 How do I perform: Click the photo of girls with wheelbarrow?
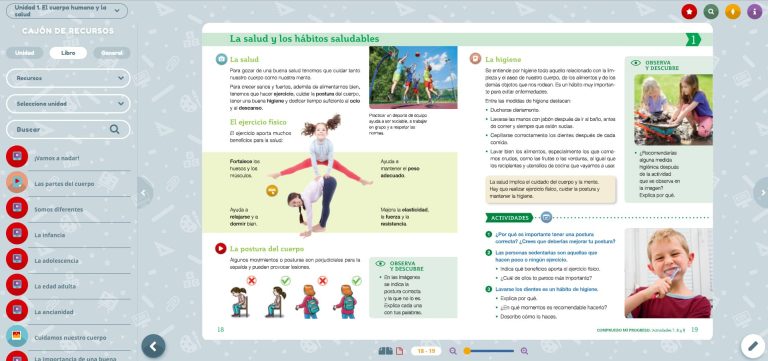click(673, 109)
